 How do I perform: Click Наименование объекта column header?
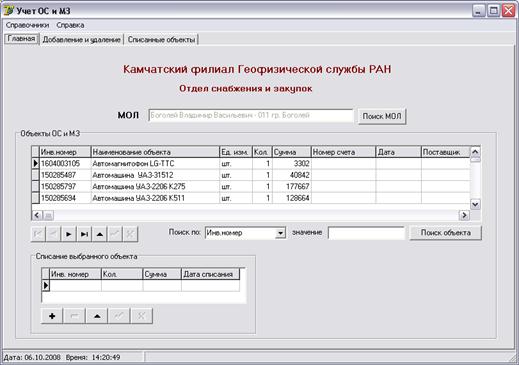pos(155,152)
